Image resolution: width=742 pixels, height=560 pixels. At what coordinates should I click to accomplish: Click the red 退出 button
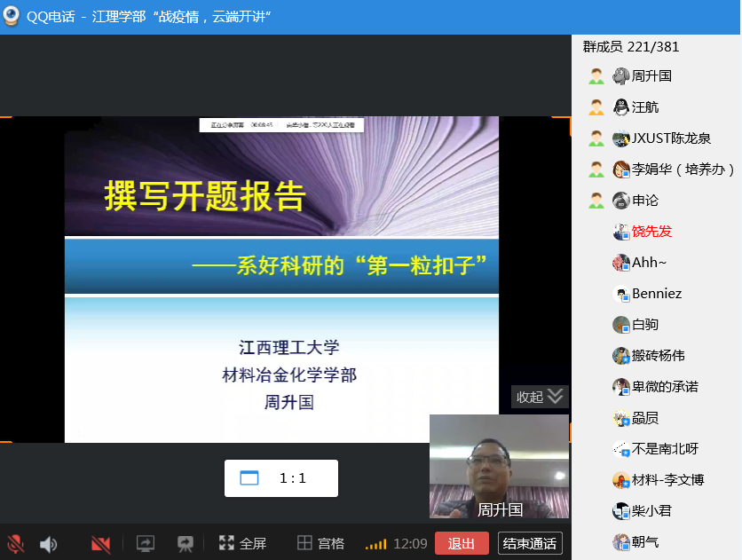pyautogui.click(x=462, y=544)
